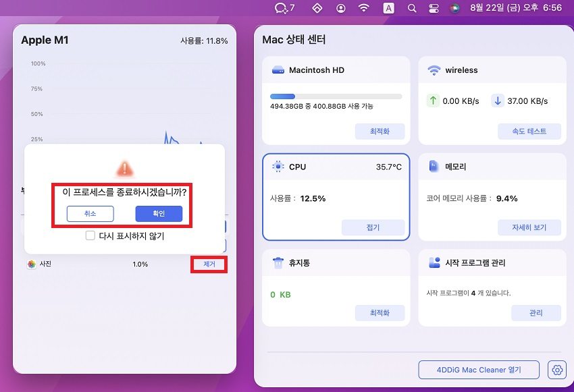Click the 'Mac 상태 센터' title
Screen dimensions: 574x392
tap(294, 40)
